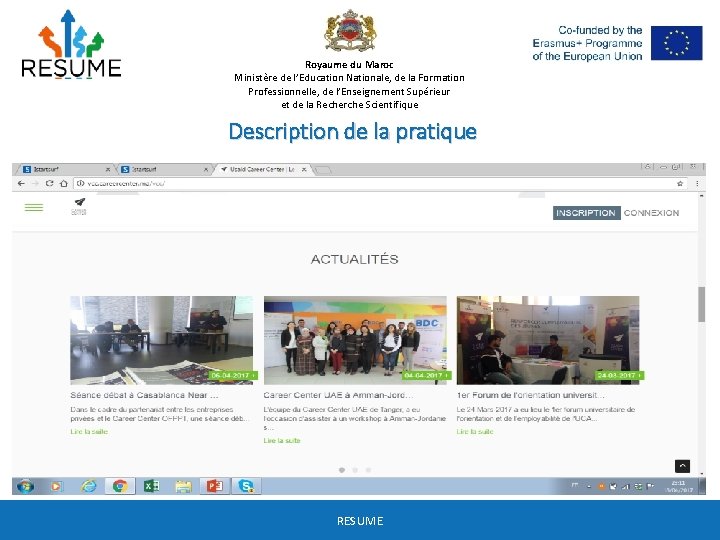
Task: Select the second carousel pagination dot
Action: click(355, 470)
